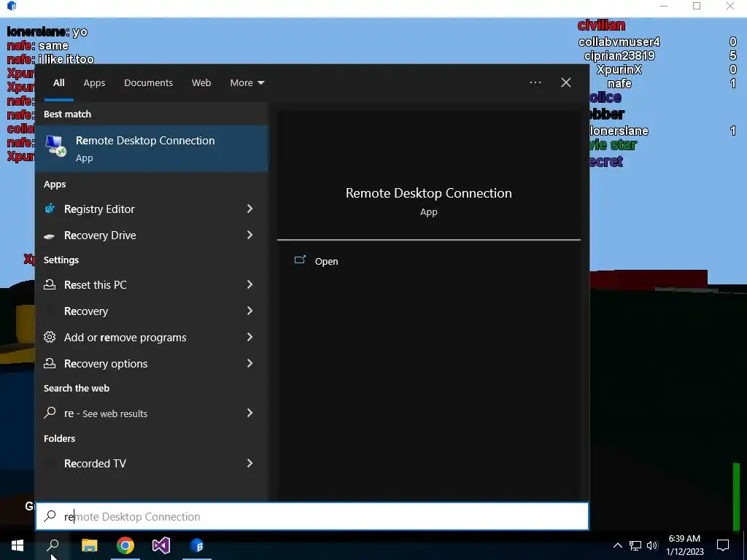Screen dimensions: 747x560
Task: Click the chat line 'lonerslane: yo'
Action: (x=47, y=32)
